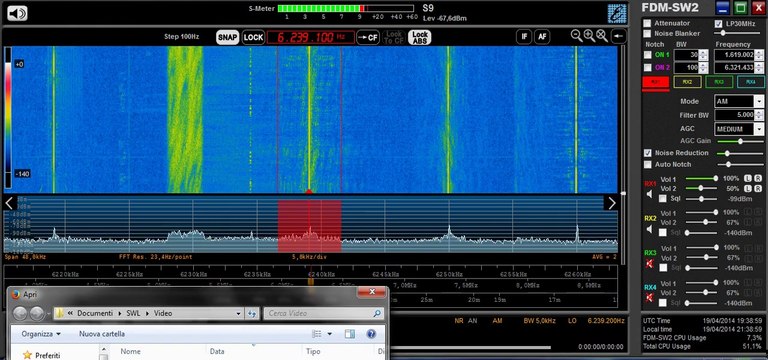Adjust the AGC Gain slider
The image size is (768, 360).
point(740,141)
